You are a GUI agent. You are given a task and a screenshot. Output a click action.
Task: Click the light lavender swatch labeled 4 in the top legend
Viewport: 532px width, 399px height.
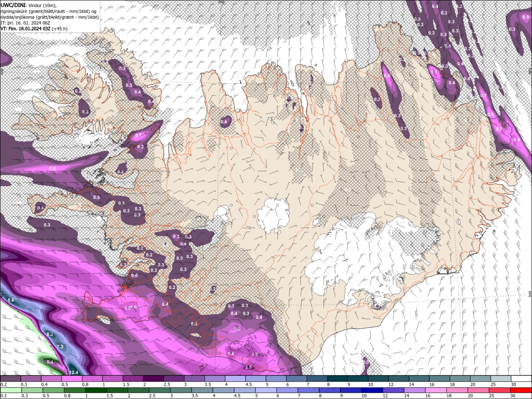[x=235, y=379]
